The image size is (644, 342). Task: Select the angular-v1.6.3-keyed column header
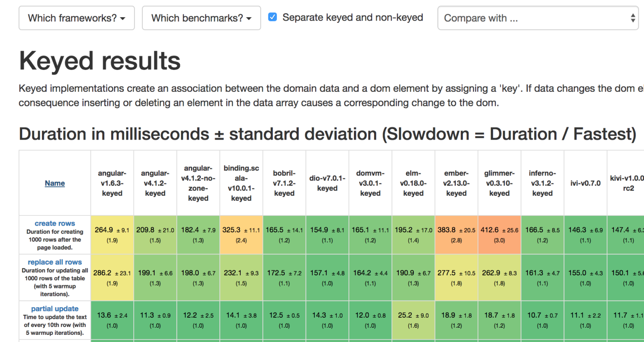pyautogui.click(x=112, y=183)
